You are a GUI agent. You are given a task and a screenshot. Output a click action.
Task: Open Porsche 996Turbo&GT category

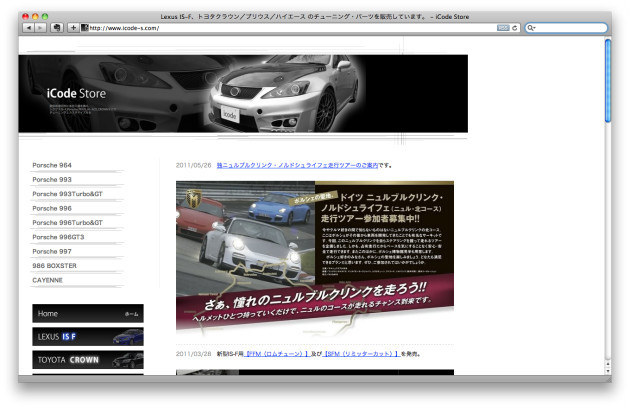click(x=68, y=223)
